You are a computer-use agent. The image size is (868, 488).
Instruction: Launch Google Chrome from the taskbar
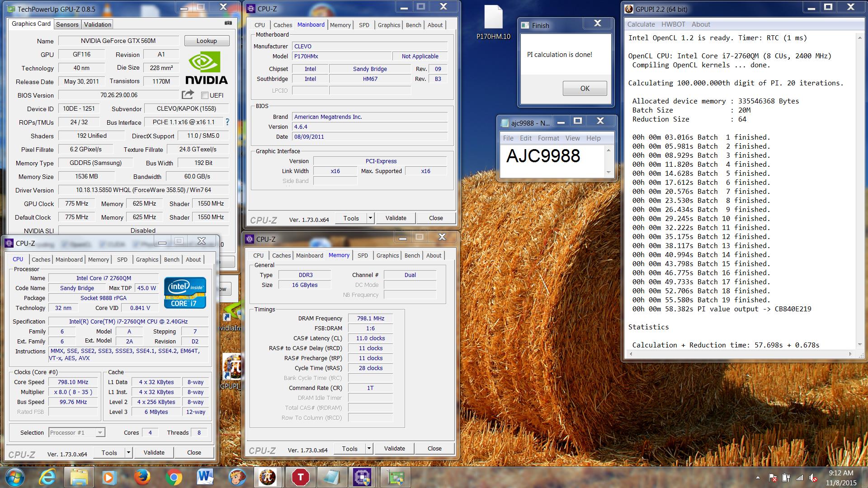174,478
